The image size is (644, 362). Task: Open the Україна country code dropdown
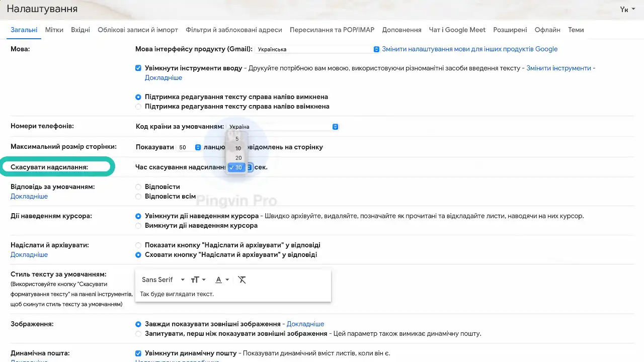(x=283, y=127)
